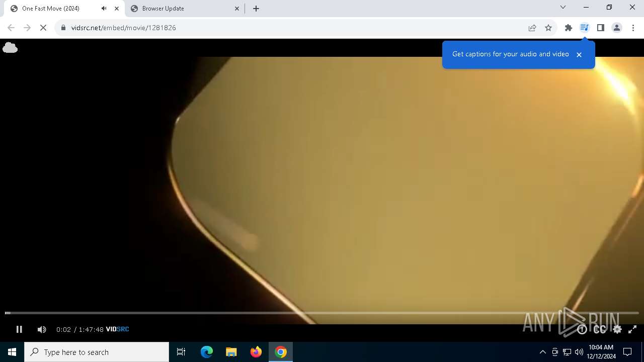This screenshot has width=644, height=362.
Task: Open the player info/report icon
Action: (x=582, y=329)
